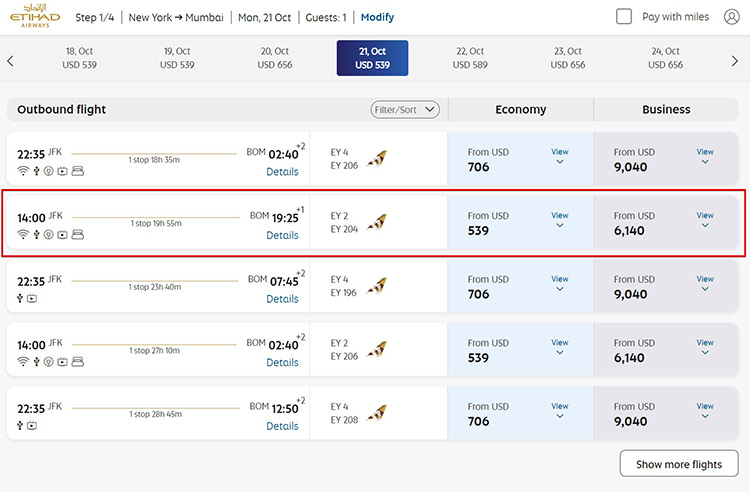This screenshot has height=492, width=750.
Task: Click flat bed icon on 18h 35m flight
Action: pyautogui.click(x=77, y=171)
